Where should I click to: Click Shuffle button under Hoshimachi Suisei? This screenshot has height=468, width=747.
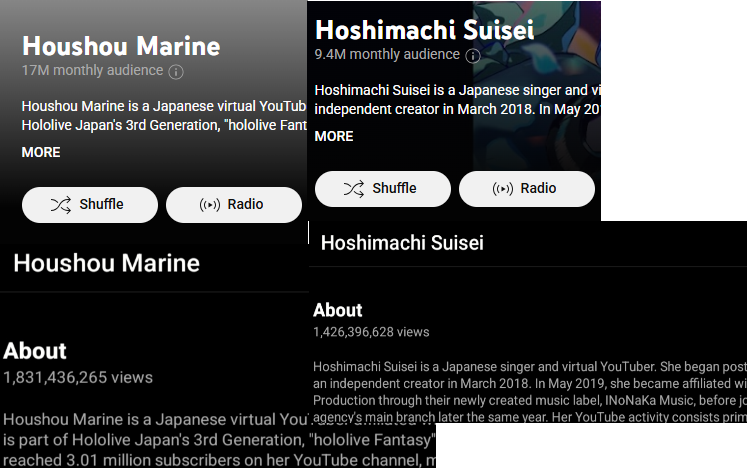click(x=383, y=189)
